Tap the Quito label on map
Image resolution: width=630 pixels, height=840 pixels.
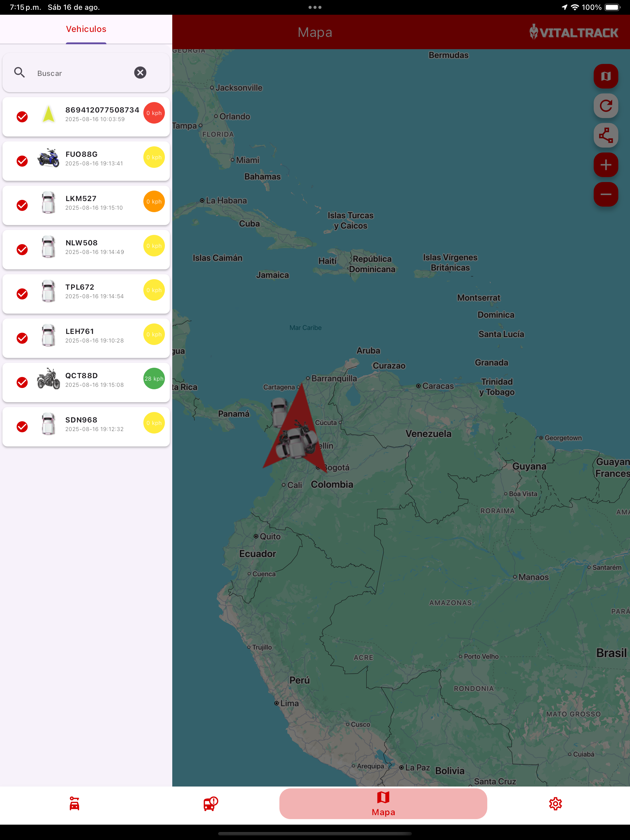pyautogui.click(x=270, y=536)
